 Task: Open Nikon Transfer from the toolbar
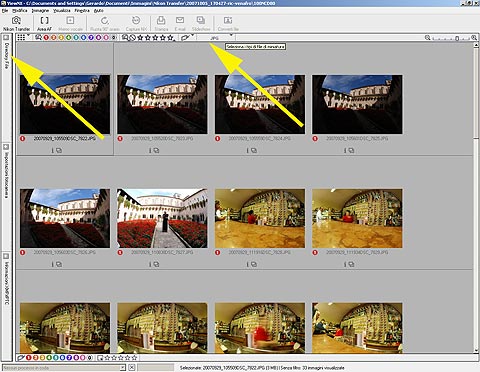pyautogui.click(x=16, y=24)
